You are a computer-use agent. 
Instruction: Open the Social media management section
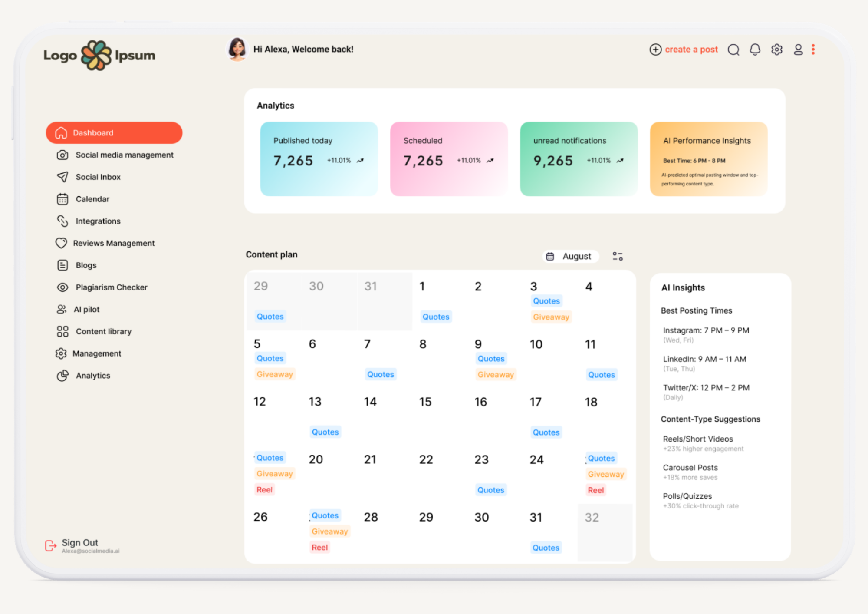click(124, 155)
